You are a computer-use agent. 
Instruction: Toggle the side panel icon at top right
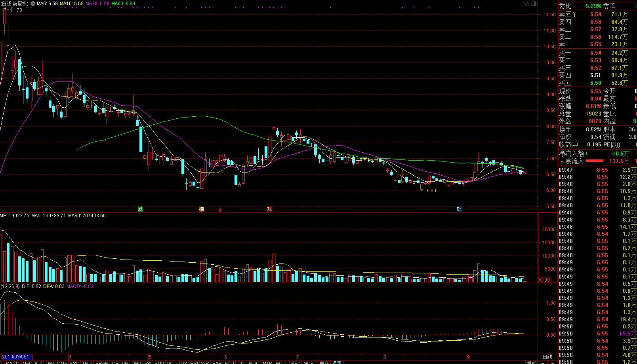click(x=534, y=4)
